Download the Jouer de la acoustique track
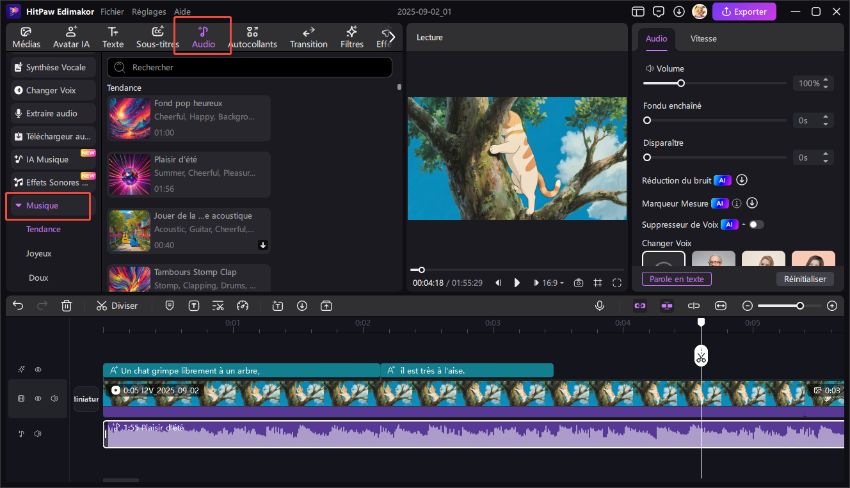This screenshot has width=850, height=488. [263, 245]
